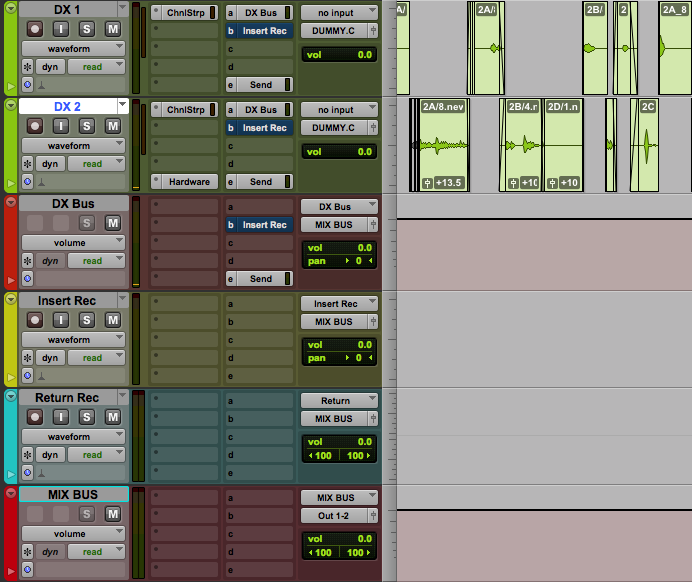Click the vol field on MIX BUS track
The width and height of the screenshot is (692, 582).
pos(340,539)
